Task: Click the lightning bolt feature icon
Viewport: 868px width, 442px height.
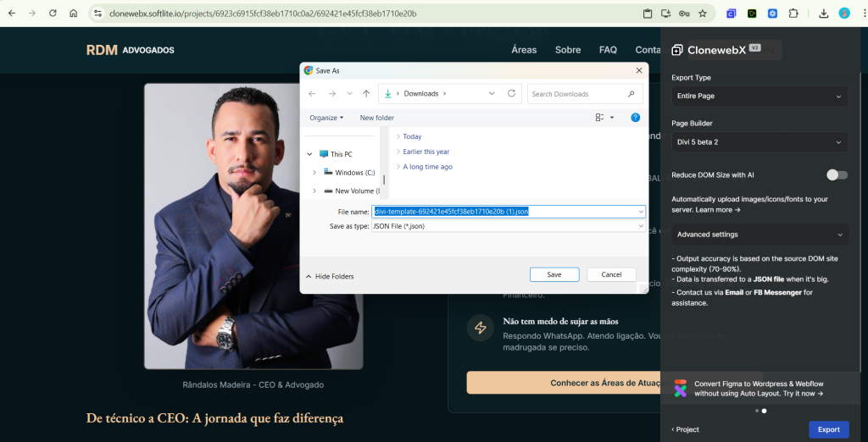Action: tap(481, 328)
